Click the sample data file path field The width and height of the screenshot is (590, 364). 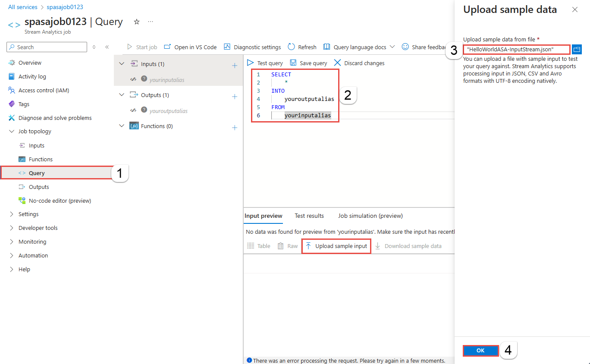point(517,49)
